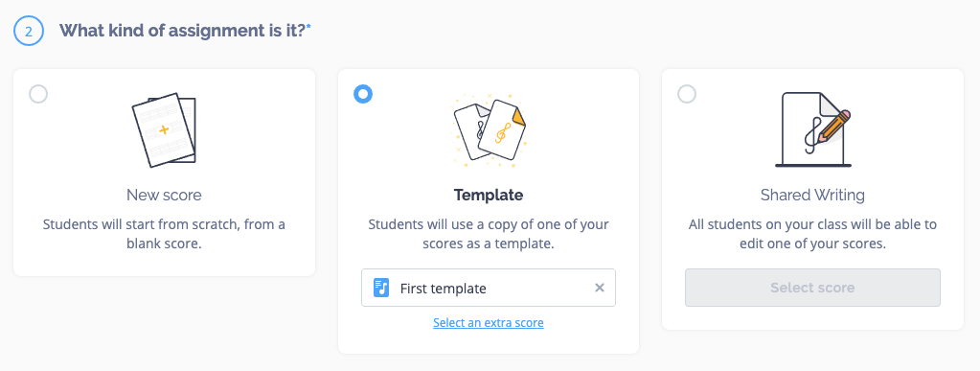Click the New score title text

coord(165,195)
